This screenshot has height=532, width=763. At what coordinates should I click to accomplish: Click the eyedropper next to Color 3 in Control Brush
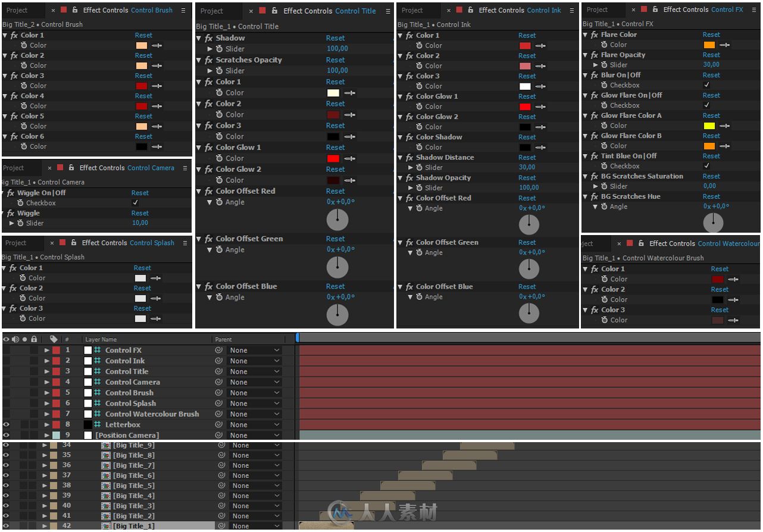157,86
